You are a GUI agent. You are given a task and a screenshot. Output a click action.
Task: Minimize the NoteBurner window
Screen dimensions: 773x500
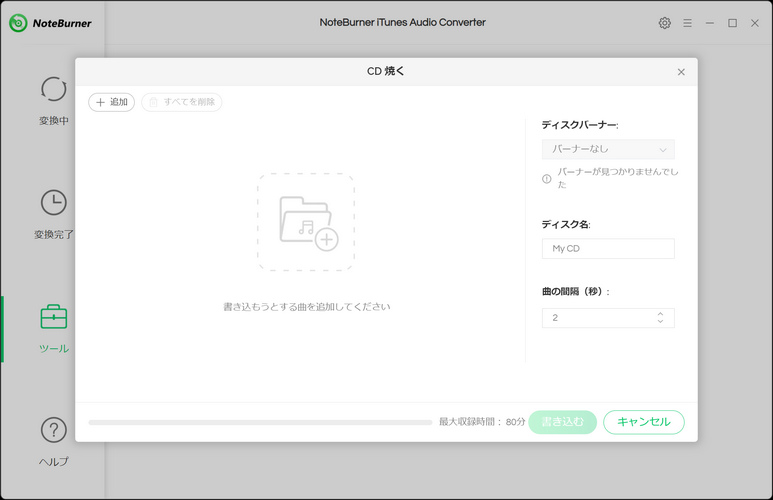(710, 23)
